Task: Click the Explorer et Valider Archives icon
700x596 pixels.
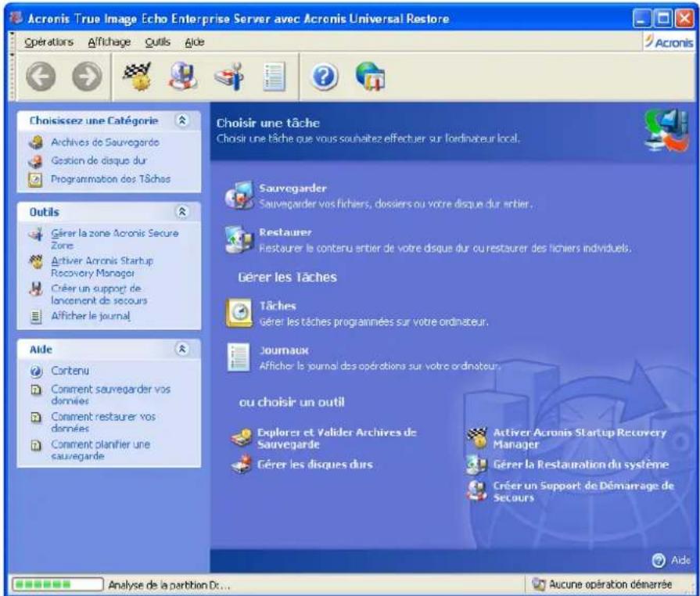Action: tap(242, 438)
